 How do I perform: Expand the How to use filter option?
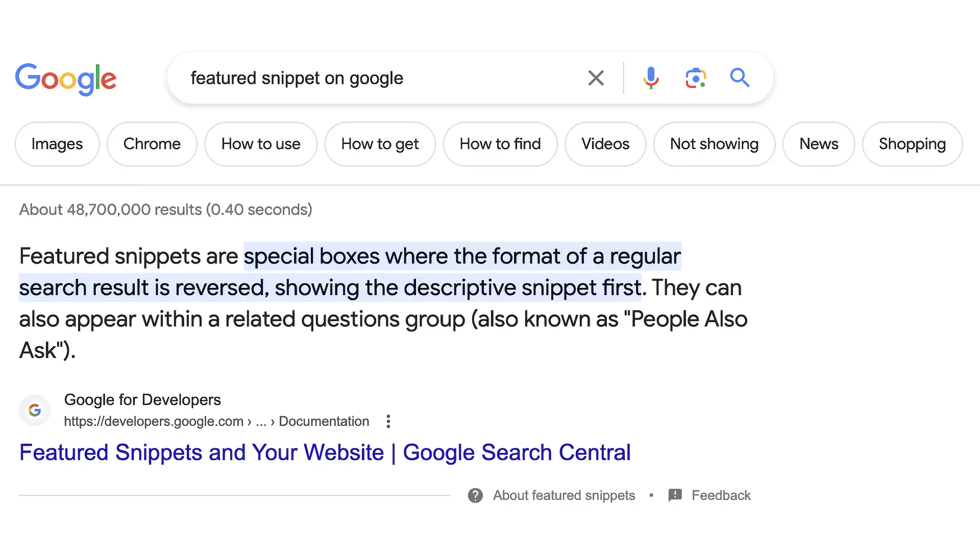[x=260, y=143]
